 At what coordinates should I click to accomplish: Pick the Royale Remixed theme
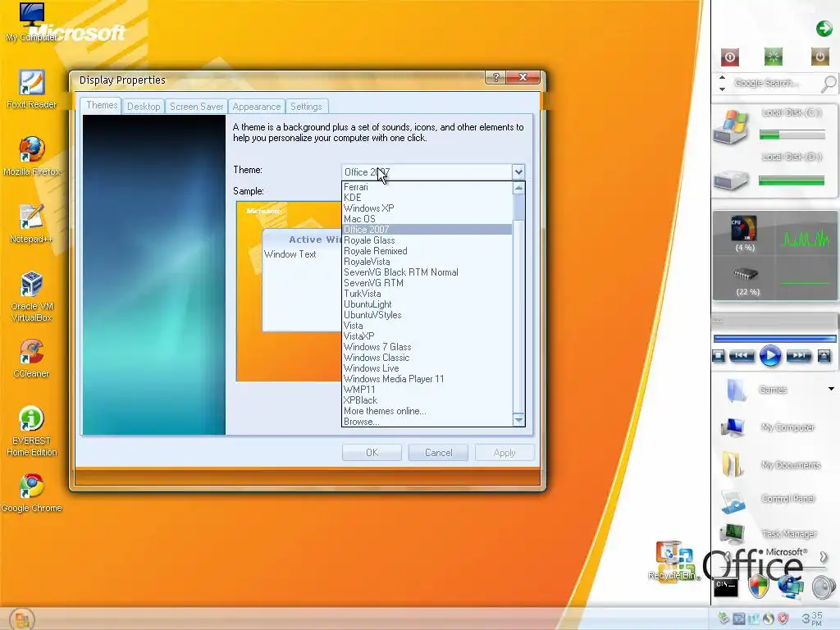(427, 251)
